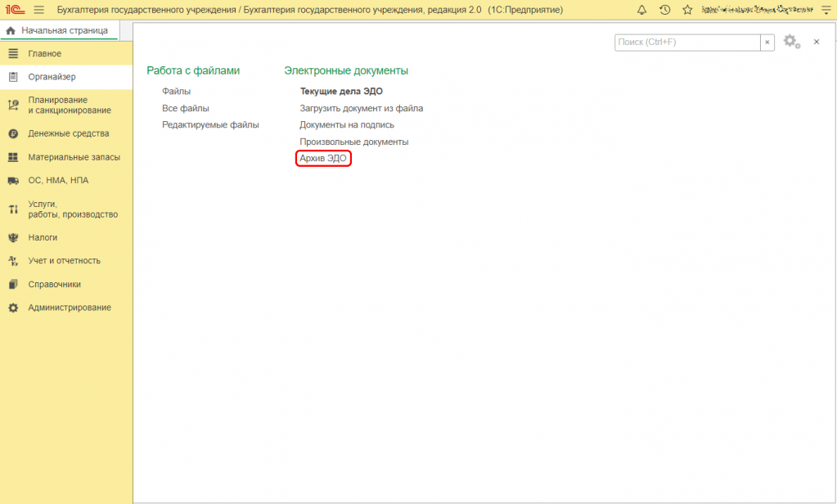Go to the Администрирование section
The width and height of the screenshot is (837, 504).
tap(70, 308)
